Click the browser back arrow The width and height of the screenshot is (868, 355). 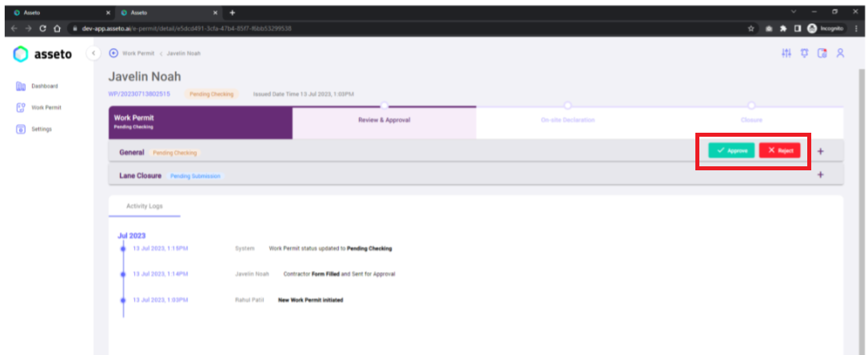[x=14, y=28]
